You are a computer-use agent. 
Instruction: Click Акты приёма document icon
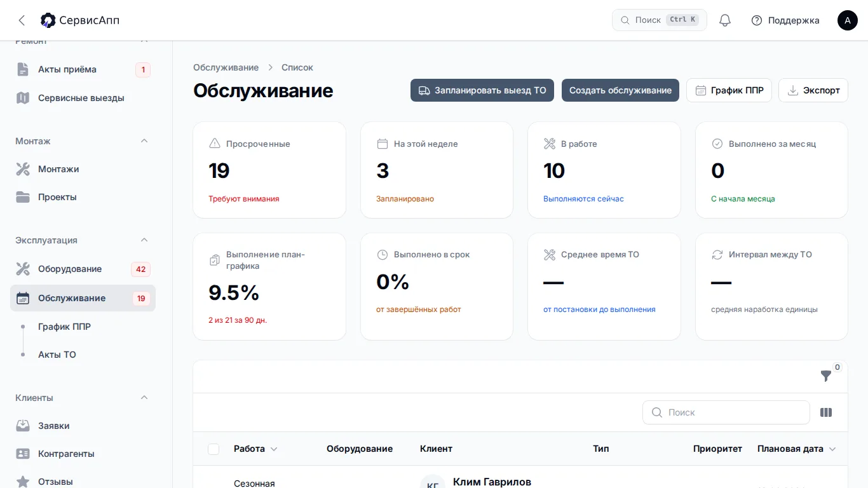[x=23, y=69]
